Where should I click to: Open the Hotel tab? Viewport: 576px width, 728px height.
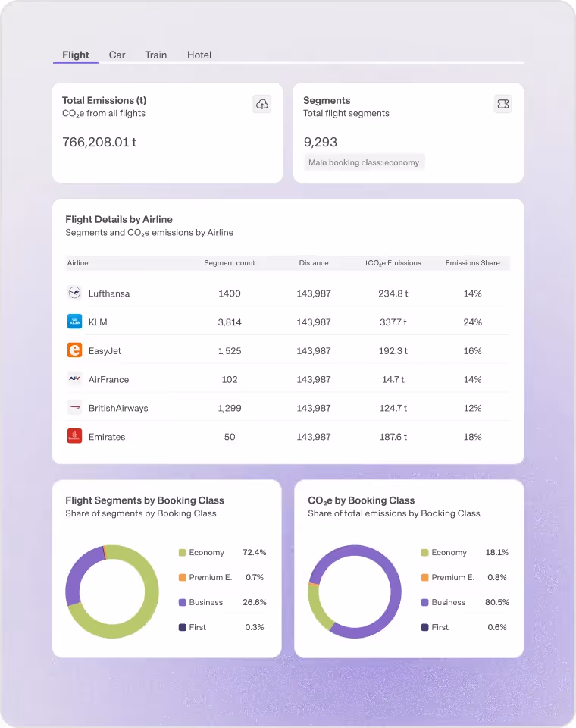pyautogui.click(x=199, y=55)
